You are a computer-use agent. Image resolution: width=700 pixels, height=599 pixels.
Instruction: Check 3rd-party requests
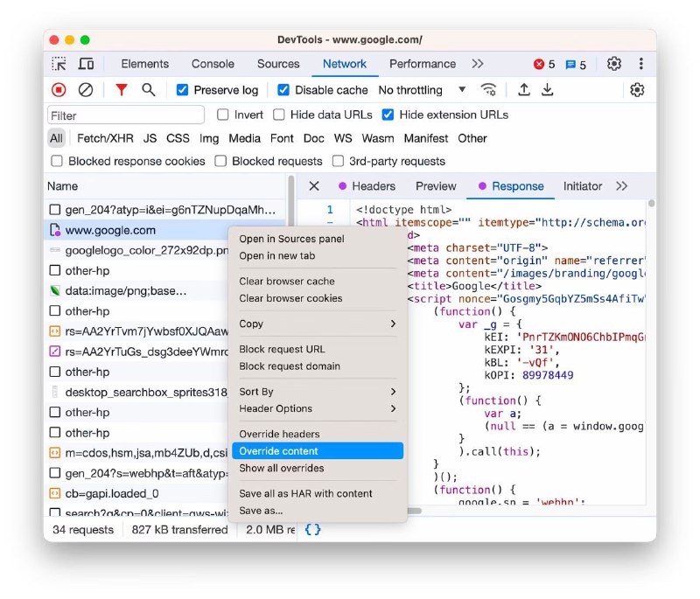click(x=338, y=161)
